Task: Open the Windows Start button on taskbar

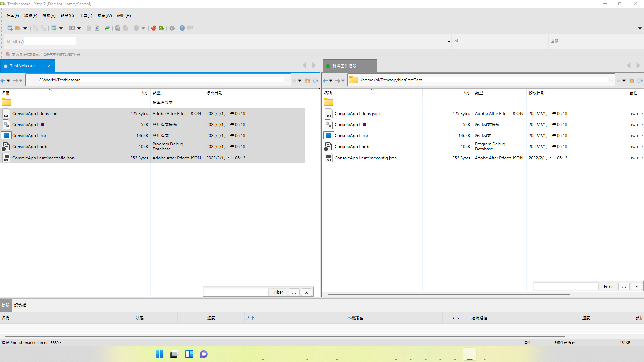Action: point(159,354)
